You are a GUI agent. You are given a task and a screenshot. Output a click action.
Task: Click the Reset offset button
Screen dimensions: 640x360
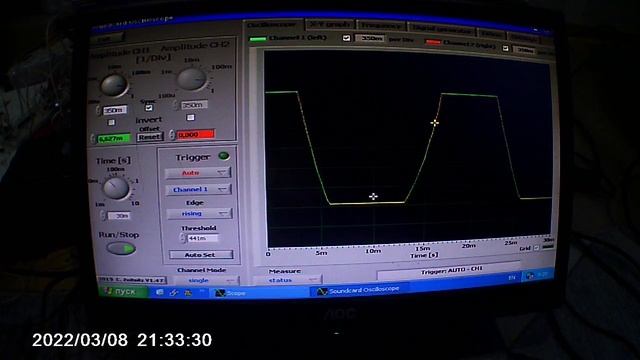click(x=150, y=137)
